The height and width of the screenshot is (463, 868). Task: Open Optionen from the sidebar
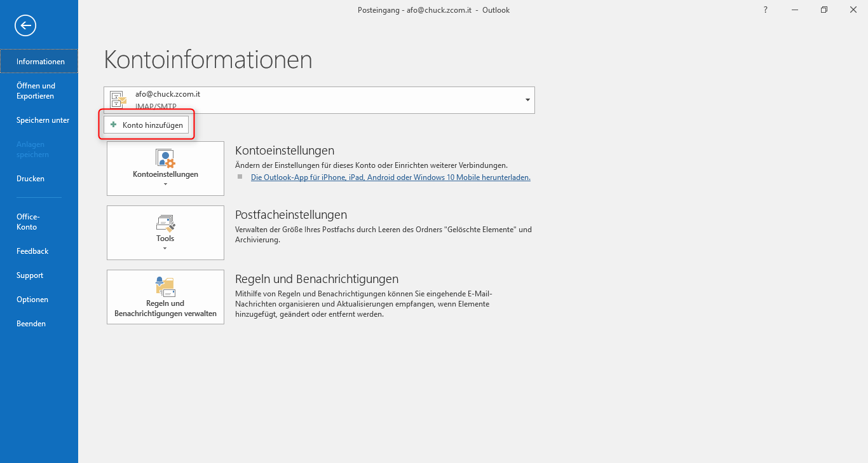pos(32,300)
